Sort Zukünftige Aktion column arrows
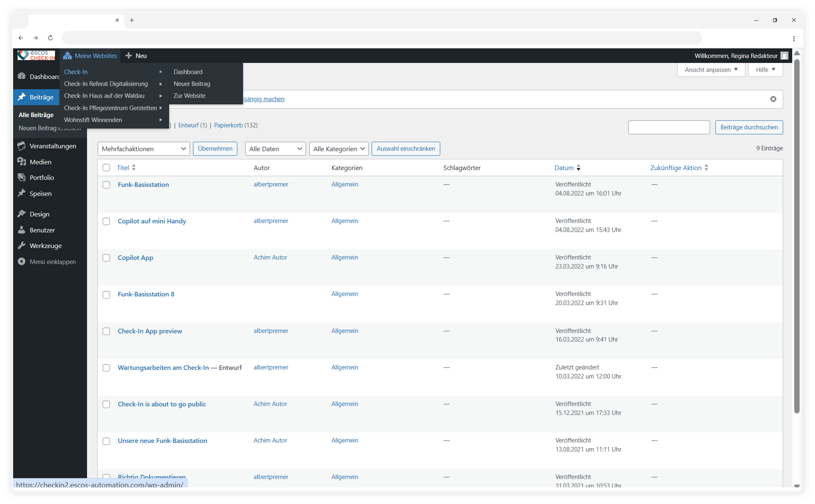 click(706, 168)
